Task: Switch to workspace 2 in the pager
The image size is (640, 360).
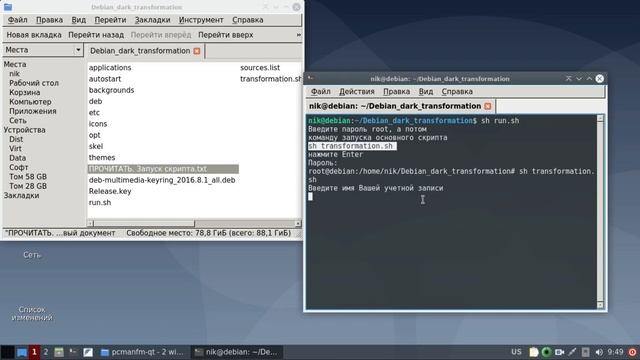Action: point(46,352)
